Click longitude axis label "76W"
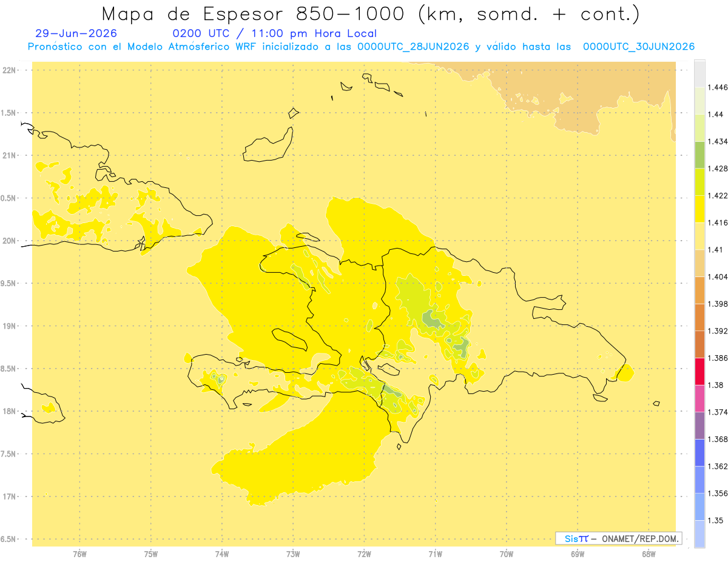The width and height of the screenshot is (728, 562). click(x=79, y=554)
